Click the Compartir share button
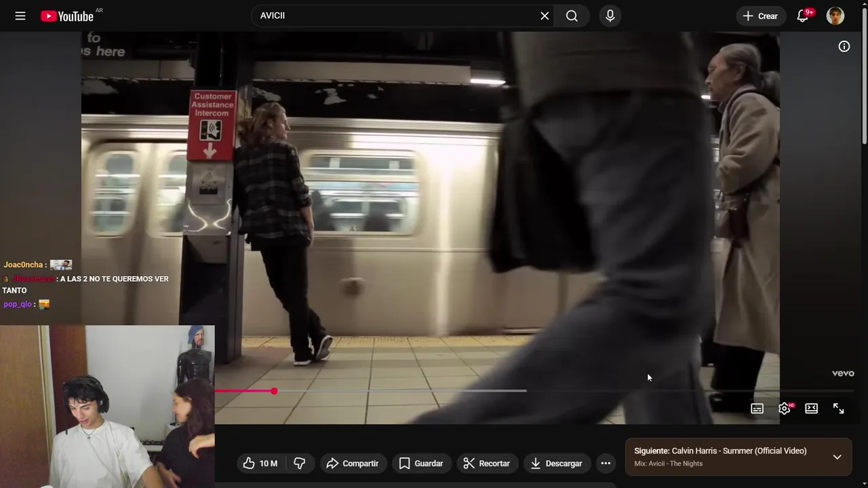The height and width of the screenshot is (488, 868). [353, 463]
